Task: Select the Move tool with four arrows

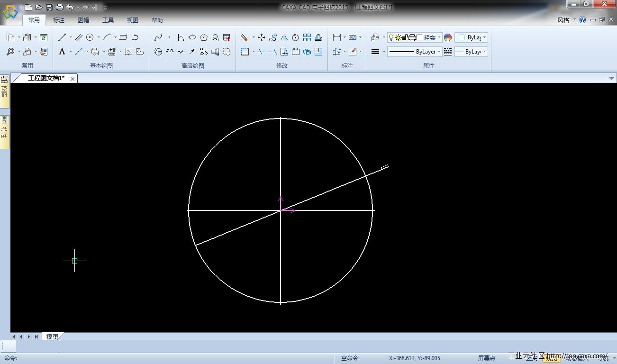Action: 261,37
